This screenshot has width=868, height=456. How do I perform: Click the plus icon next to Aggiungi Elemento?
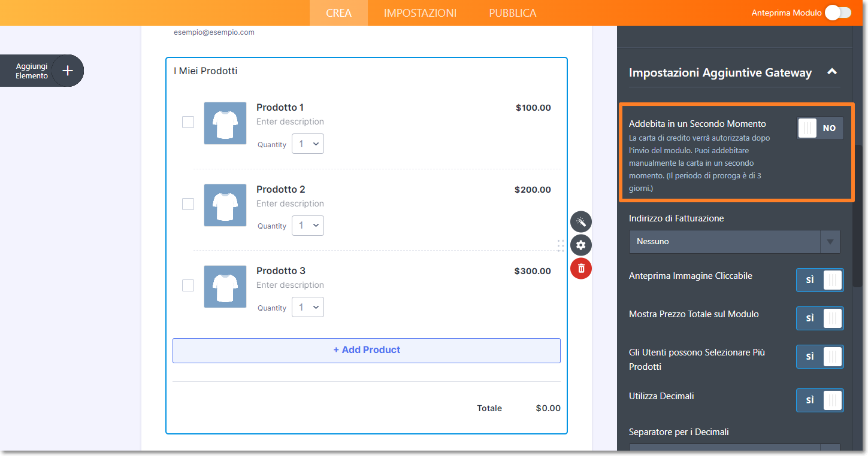coord(68,71)
